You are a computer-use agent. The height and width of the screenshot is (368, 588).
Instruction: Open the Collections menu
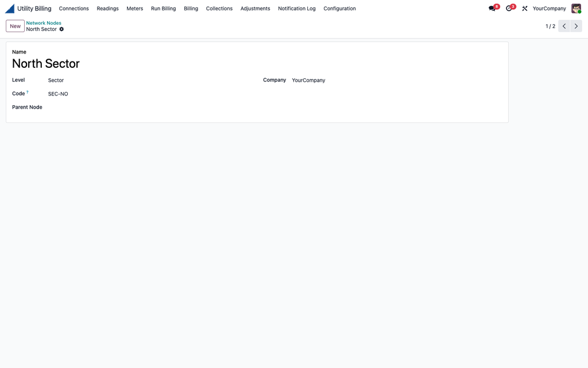pyautogui.click(x=219, y=8)
